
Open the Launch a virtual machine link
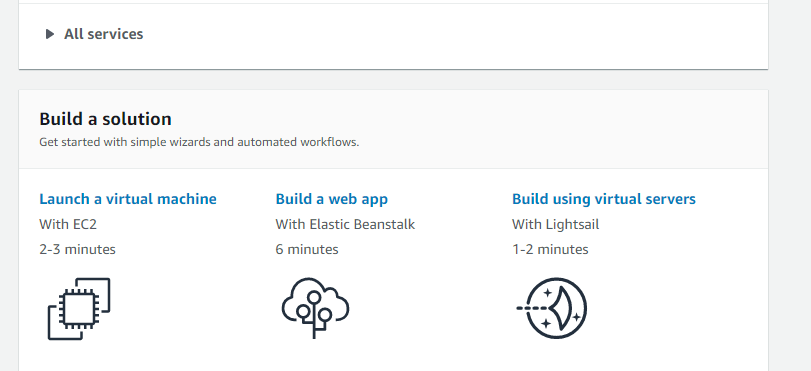(x=128, y=199)
